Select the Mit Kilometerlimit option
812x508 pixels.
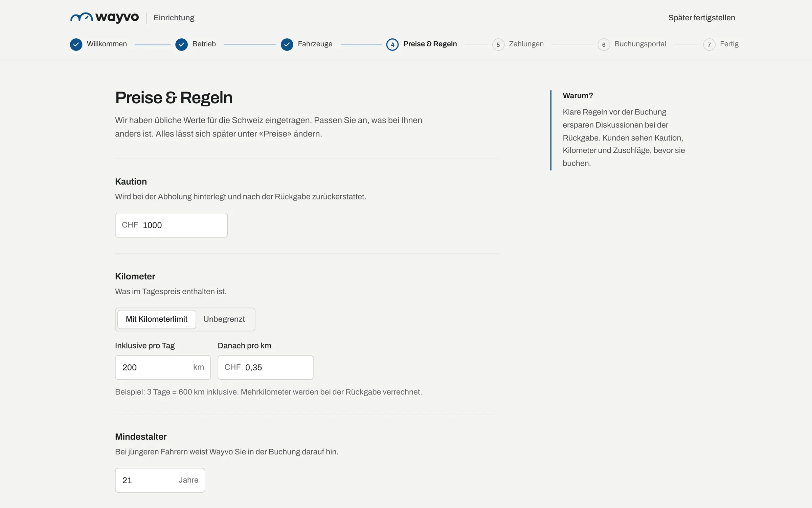[x=157, y=319]
